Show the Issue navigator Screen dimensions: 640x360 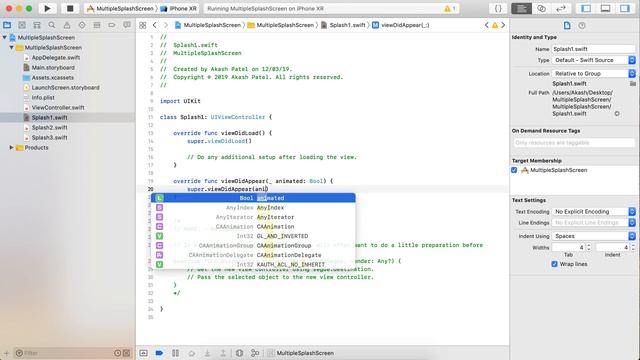pos(67,25)
